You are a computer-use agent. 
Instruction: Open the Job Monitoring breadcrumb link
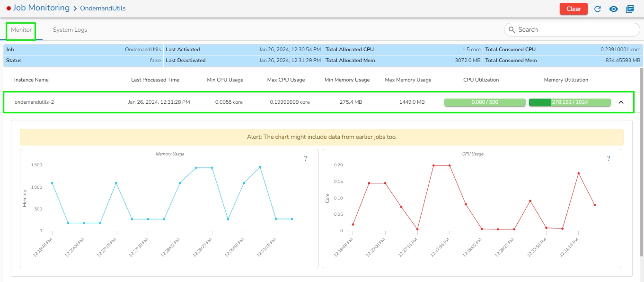(x=41, y=8)
